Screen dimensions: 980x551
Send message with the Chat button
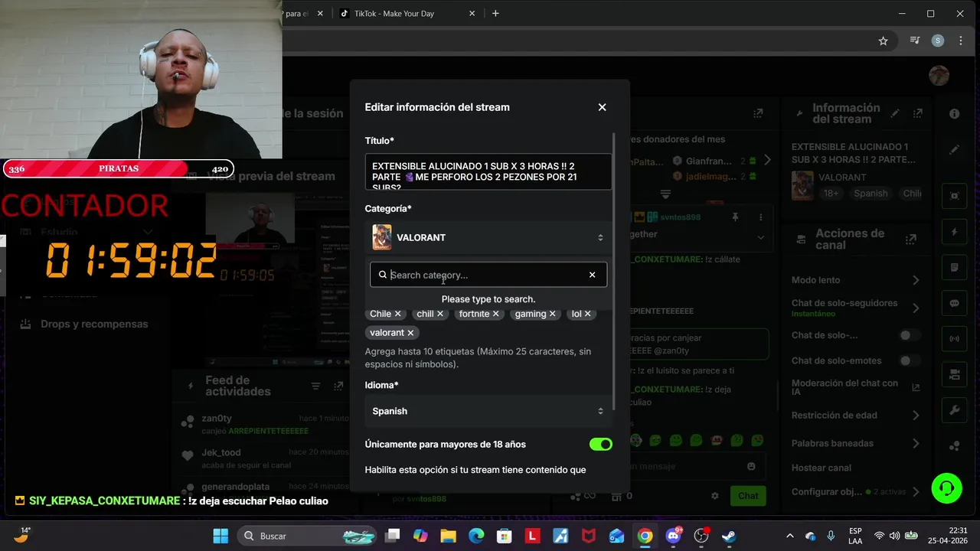tap(748, 496)
